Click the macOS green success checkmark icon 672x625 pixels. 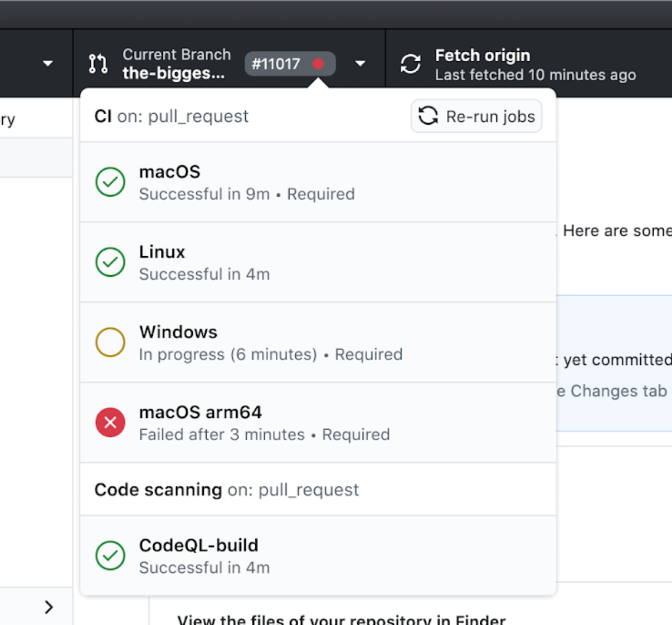pyautogui.click(x=110, y=182)
